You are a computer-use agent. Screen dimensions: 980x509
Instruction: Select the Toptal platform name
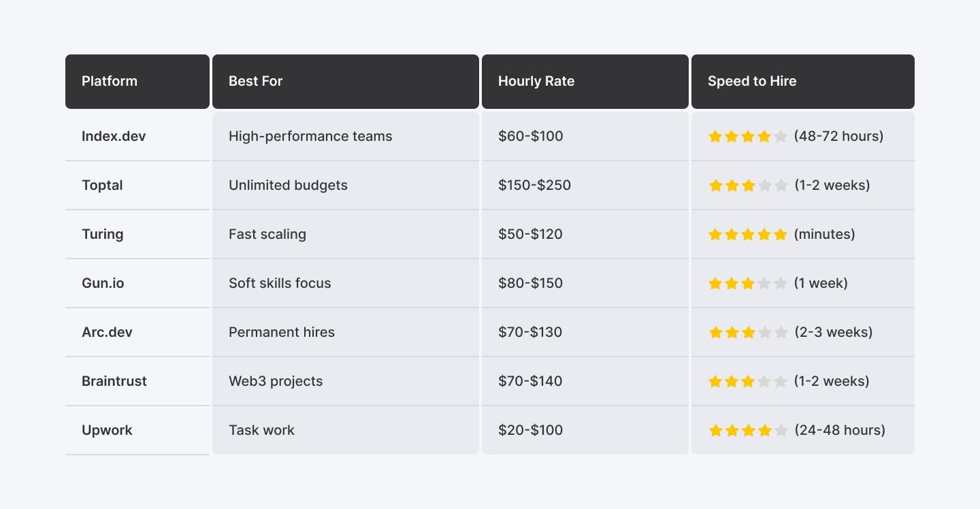click(102, 185)
